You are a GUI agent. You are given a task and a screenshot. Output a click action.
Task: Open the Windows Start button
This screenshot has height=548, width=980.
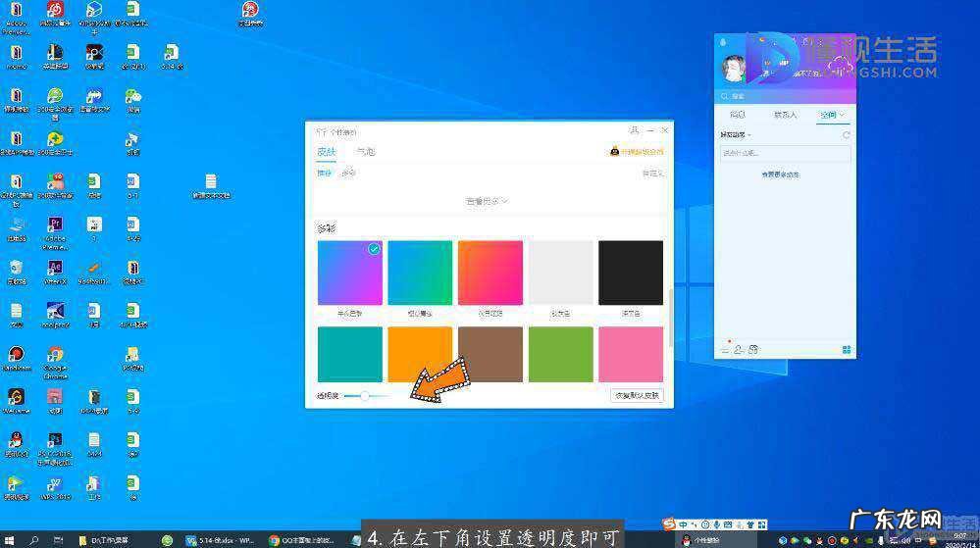(10, 540)
